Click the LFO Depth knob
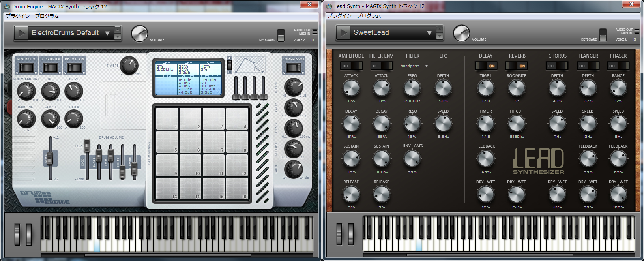 [443, 88]
